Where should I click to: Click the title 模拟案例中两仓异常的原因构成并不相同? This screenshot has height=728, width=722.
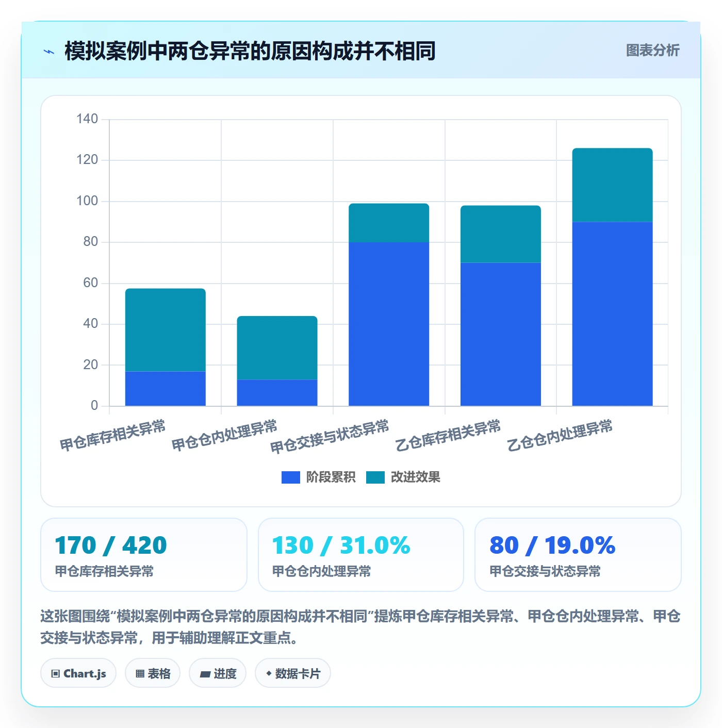pos(250,51)
